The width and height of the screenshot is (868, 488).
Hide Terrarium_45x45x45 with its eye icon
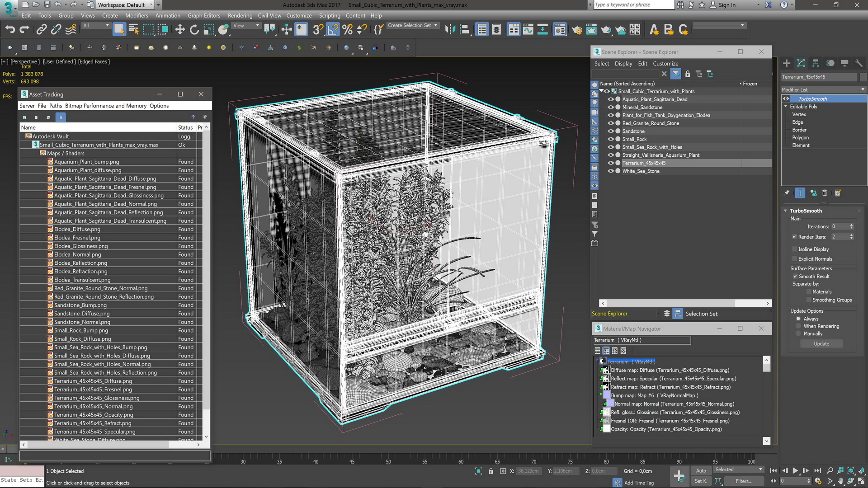[x=610, y=163]
